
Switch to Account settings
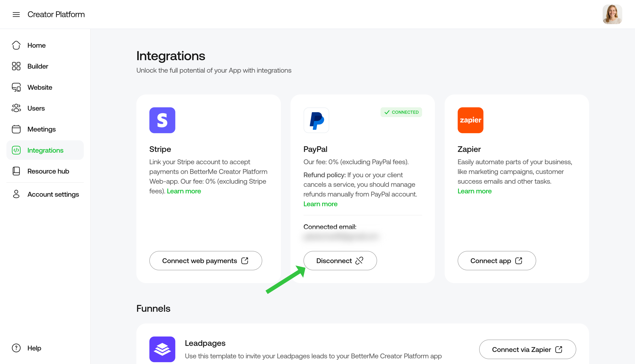53,194
